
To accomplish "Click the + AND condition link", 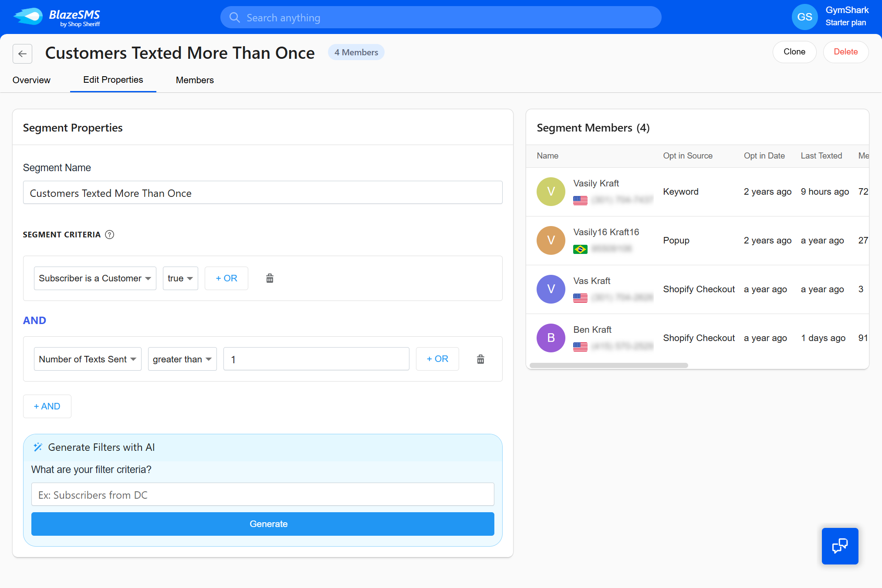I will coord(47,406).
